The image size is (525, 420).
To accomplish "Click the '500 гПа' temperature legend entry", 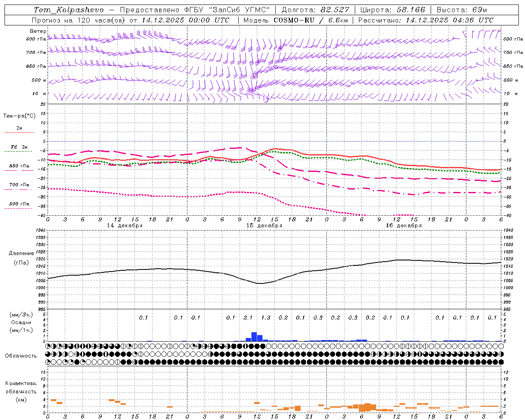I will point(19,204).
